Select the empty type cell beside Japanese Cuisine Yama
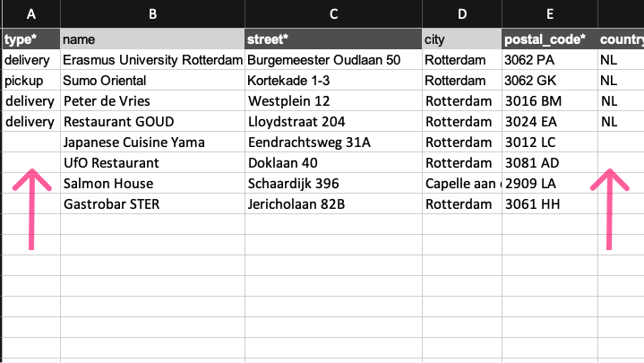This screenshot has height=363, width=644. (31, 143)
